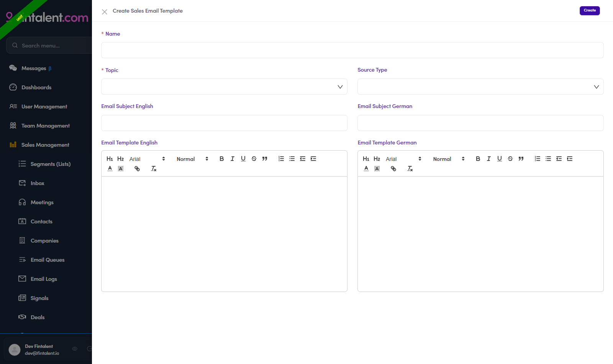Open background color picker in English editor
The image size is (613, 364).
coord(121,169)
